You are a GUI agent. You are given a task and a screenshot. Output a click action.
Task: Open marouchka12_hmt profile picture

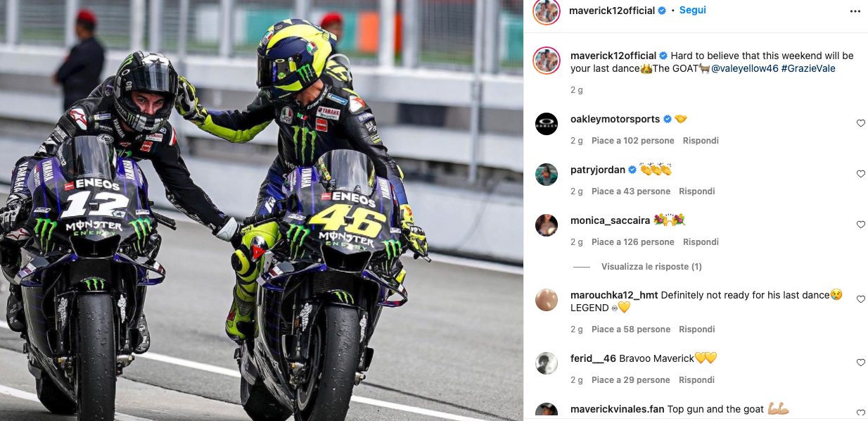coord(547,300)
